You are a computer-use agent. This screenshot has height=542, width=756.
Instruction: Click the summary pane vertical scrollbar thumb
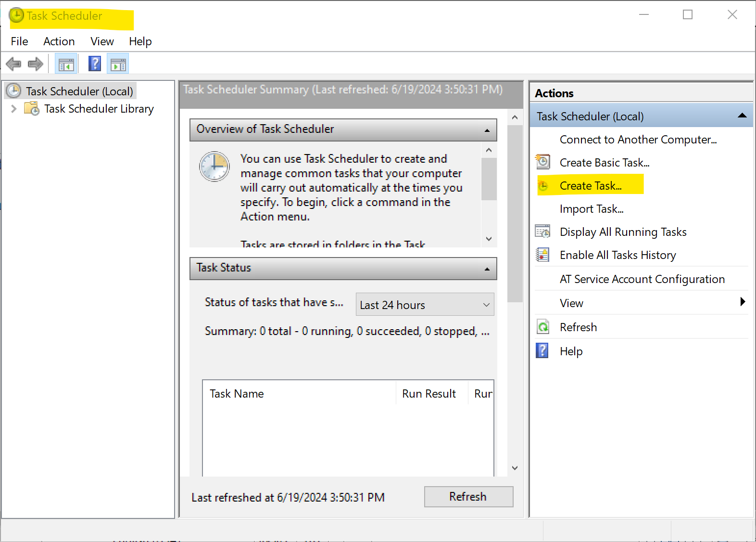tap(515, 214)
